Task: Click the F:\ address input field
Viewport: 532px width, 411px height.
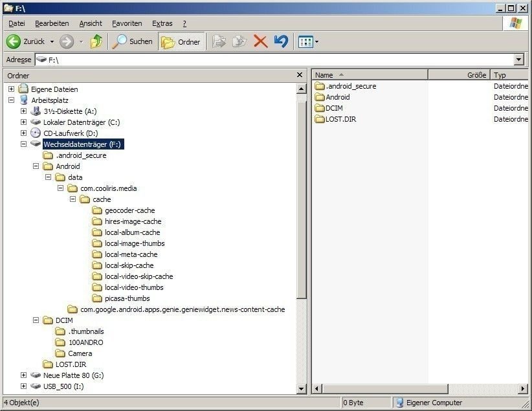Action: tap(274, 60)
